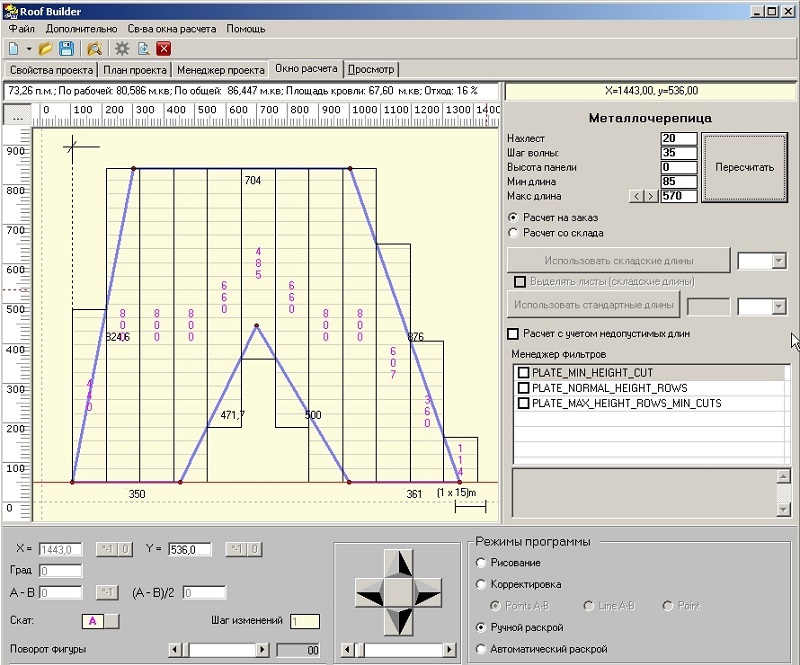Click the Поворот фигуры slider track
Image resolution: width=800 pixels, height=665 pixels.
[x=219, y=650]
